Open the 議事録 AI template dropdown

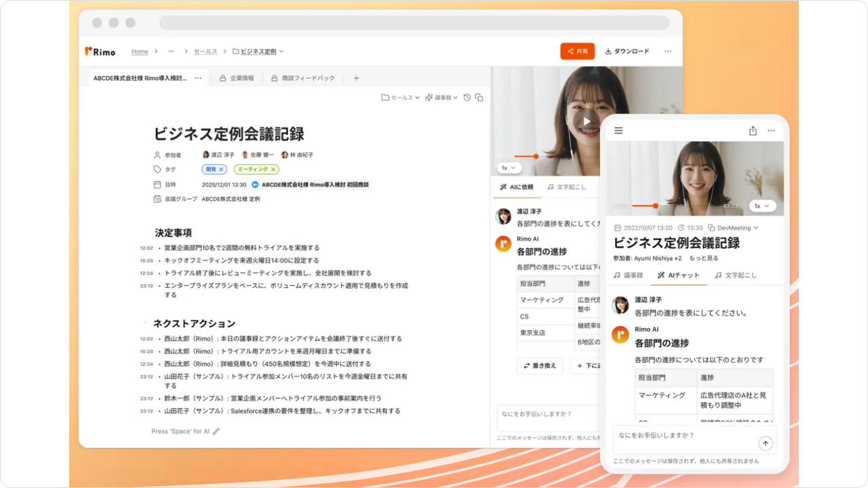pyautogui.click(x=442, y=98)
